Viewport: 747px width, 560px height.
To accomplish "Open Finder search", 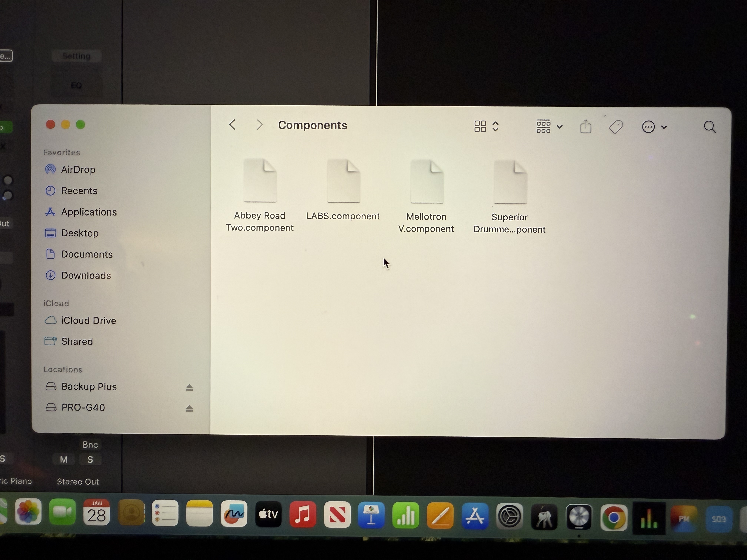I will [710, 127].
